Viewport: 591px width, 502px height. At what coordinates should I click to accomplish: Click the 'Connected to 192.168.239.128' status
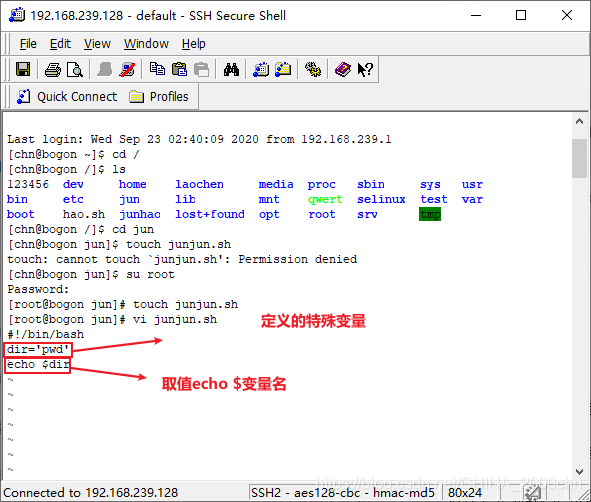[x=90, y=493]
